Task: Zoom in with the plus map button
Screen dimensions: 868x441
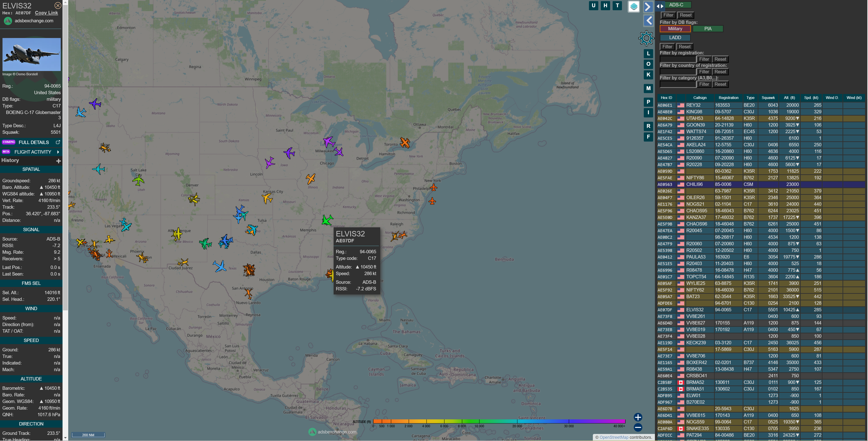Action: click(x=638, y=417)
